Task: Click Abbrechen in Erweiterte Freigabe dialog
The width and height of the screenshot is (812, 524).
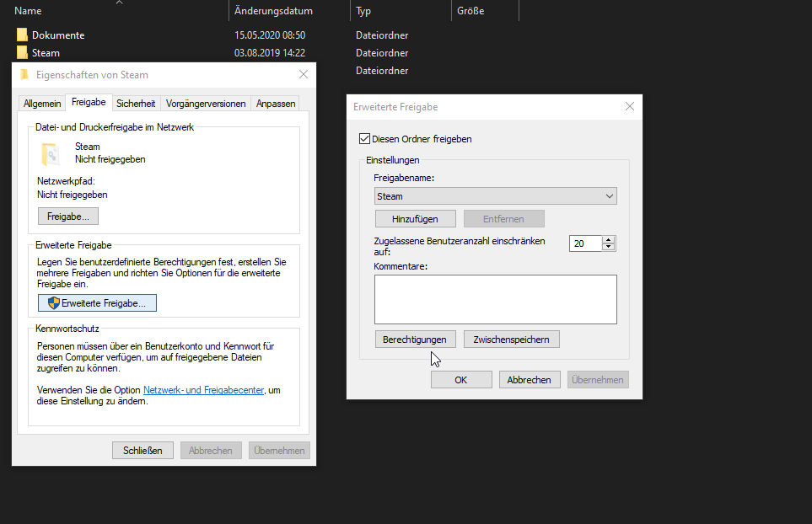Action: [x=530, y=380]
